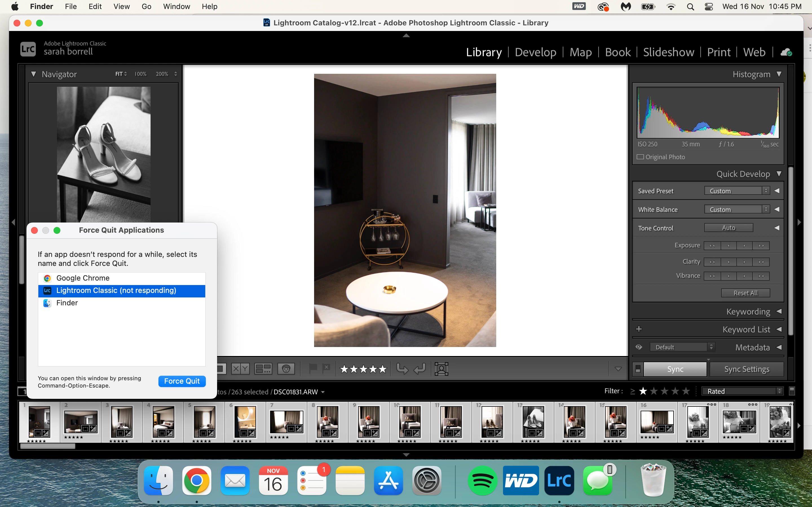Switch to the Develop module
Image resolution: width=812 pixels, height=507 pixels.
click(x=535, y=52)
